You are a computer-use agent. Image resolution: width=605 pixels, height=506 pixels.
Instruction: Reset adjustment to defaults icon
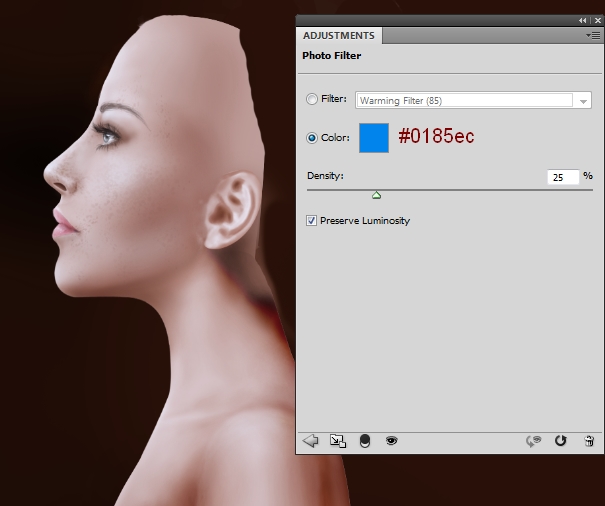pos(561,440)
